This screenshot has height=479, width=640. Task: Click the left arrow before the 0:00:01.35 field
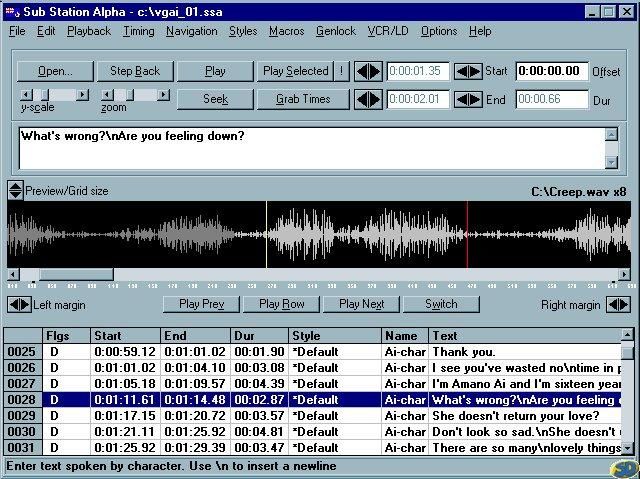tap(362, 71)
